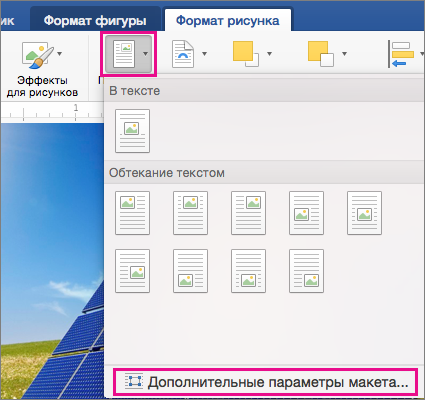This screenshot has height=400, width=425.
Task: Click the Align objects icon
Action: 401,54
